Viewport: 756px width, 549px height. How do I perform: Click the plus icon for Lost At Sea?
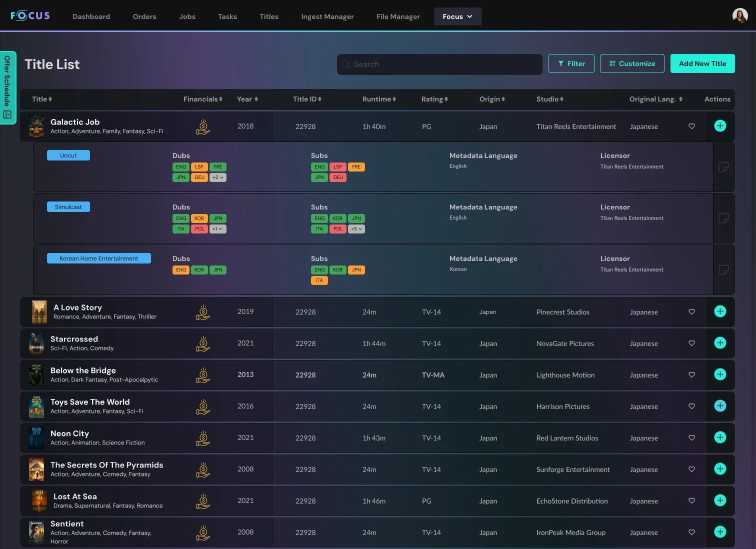[720, 500]
